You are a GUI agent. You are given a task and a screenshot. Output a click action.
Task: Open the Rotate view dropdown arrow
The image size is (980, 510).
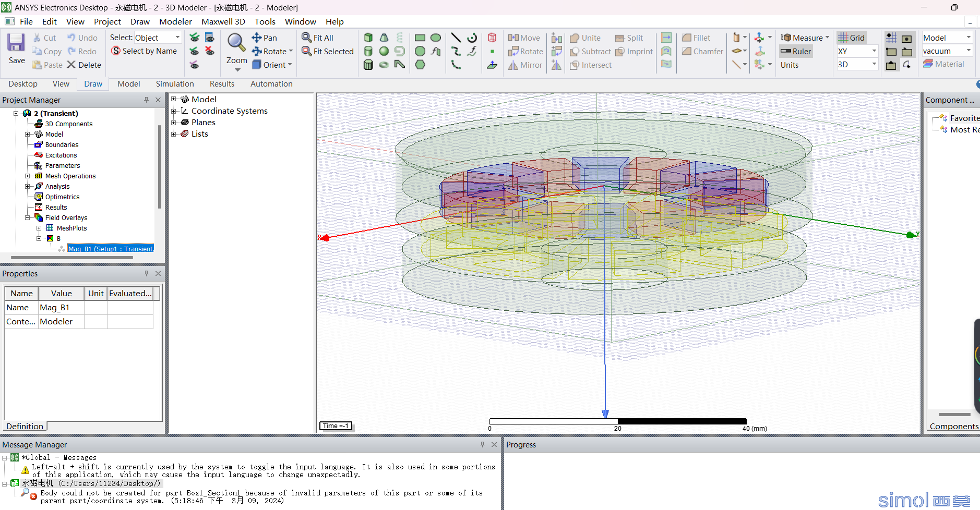[x=291, y=51]
